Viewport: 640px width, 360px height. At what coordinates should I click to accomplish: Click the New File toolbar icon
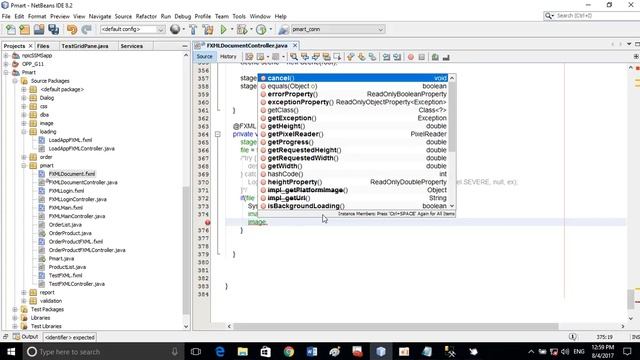tap(11, 29)
